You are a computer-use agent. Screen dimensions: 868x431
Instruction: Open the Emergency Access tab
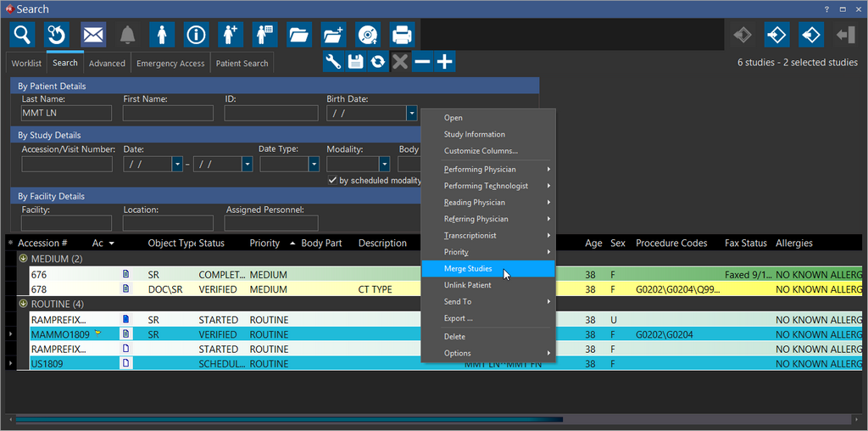coord(170,64)
